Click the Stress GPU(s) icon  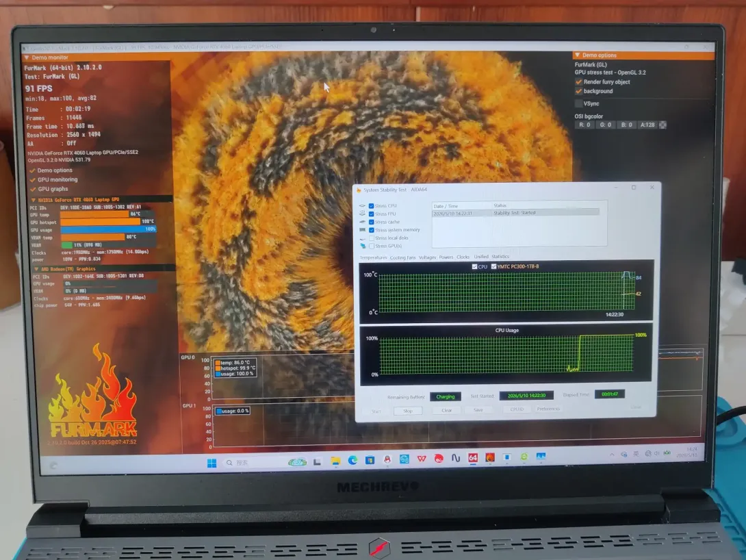tap(363, 246)
